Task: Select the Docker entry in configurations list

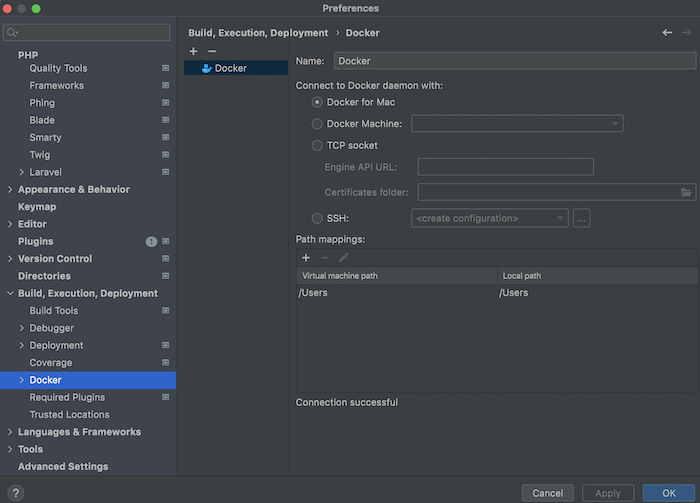Action: [x=236, y=68]
